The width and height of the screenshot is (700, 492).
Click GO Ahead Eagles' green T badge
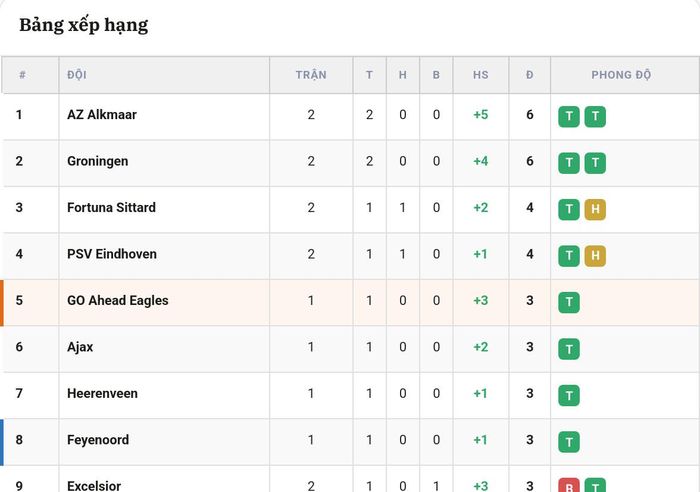click(x=569, y=302)
